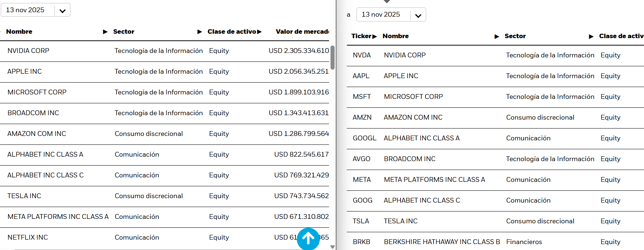The height and width of the screenshot is (250, 644).
Task: Click the NVDA ticker in right table
Action: 362,55
